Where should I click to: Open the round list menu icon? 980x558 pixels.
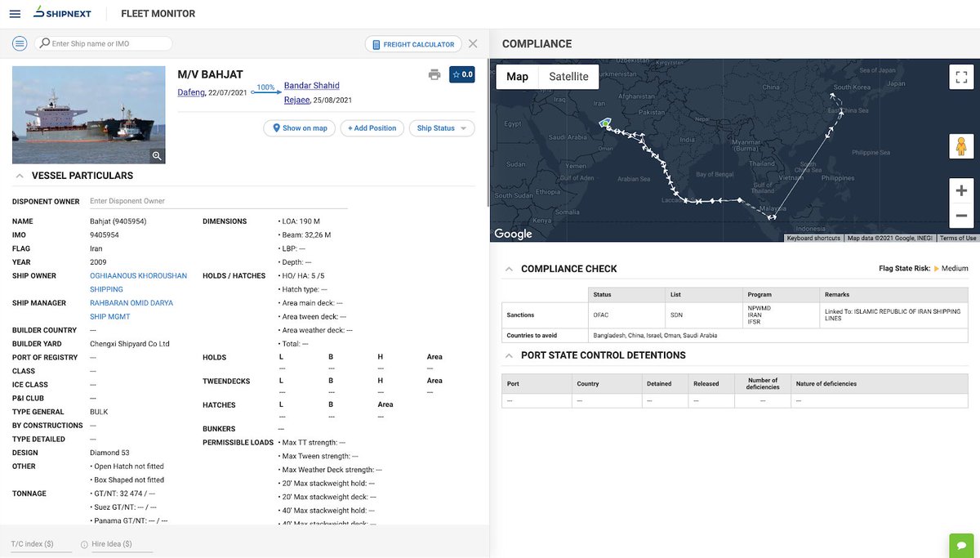20,43
